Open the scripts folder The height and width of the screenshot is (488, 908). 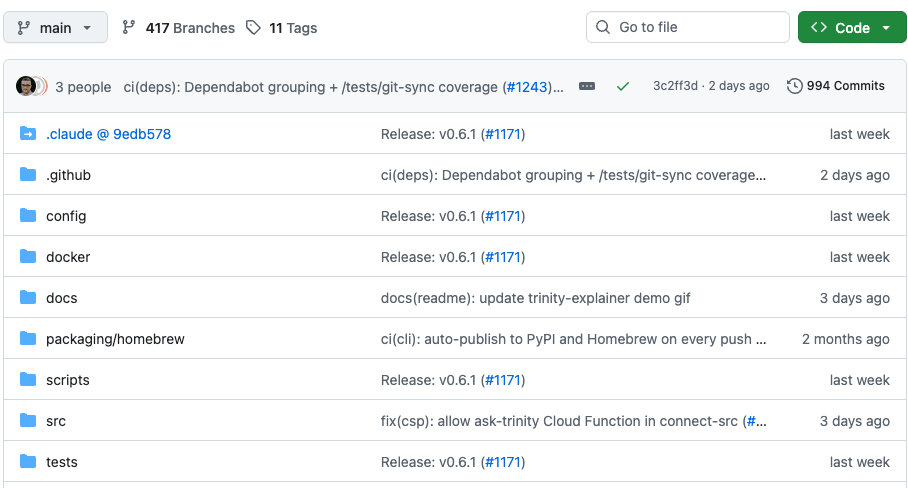click(68, 380)
